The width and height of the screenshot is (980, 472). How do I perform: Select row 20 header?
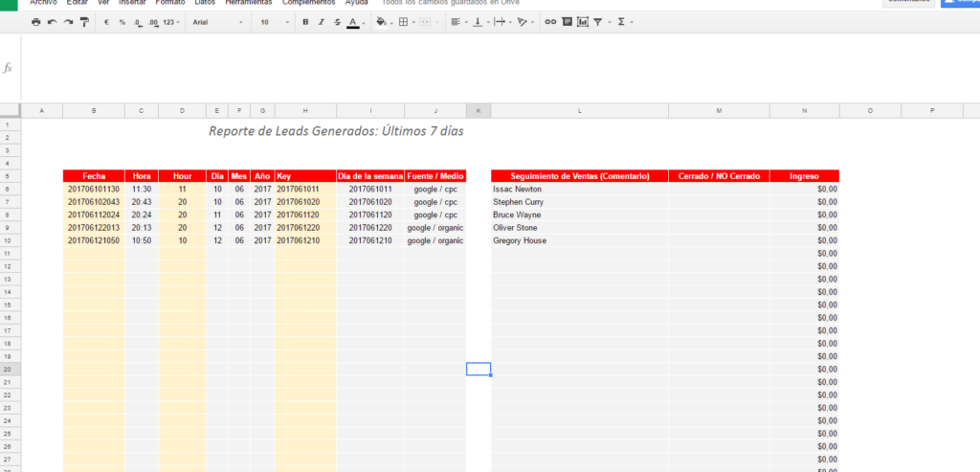click(11, 369)
